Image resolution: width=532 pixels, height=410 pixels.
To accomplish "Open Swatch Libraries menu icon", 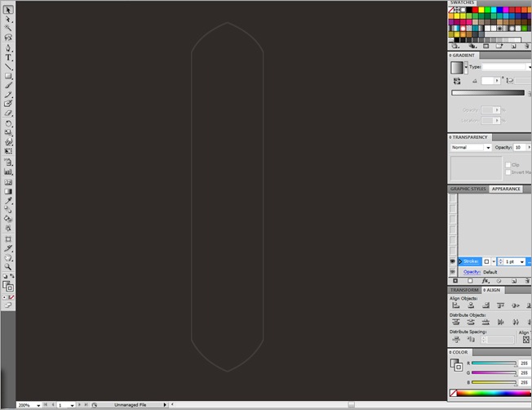I will (455, 47).
